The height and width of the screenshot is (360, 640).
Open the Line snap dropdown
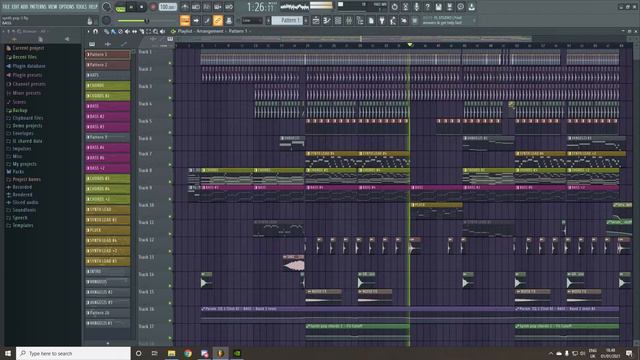(x=252, y=20)
